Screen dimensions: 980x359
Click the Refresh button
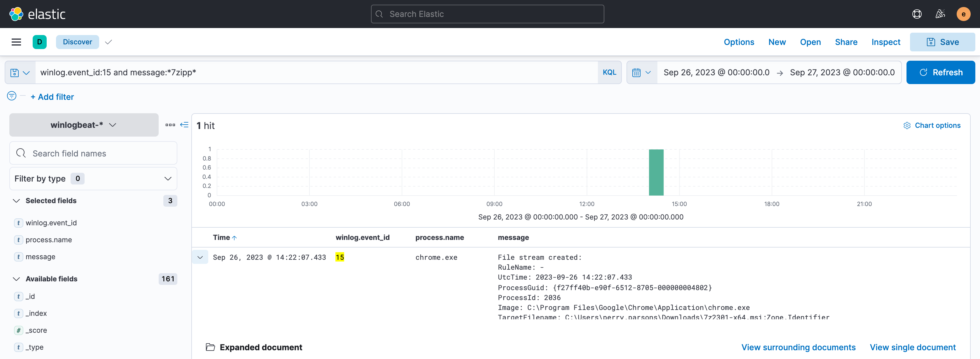coord(940,72)
